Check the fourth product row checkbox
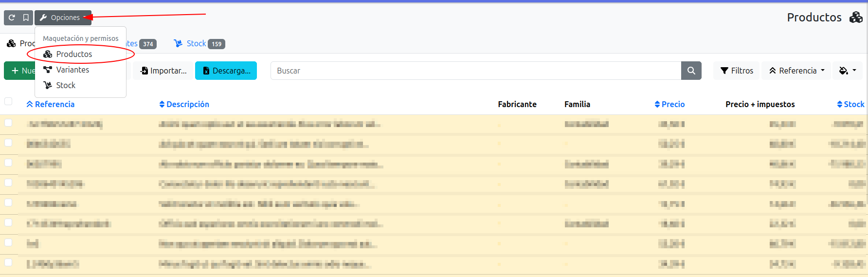868x277 pixels. point(8,183)
